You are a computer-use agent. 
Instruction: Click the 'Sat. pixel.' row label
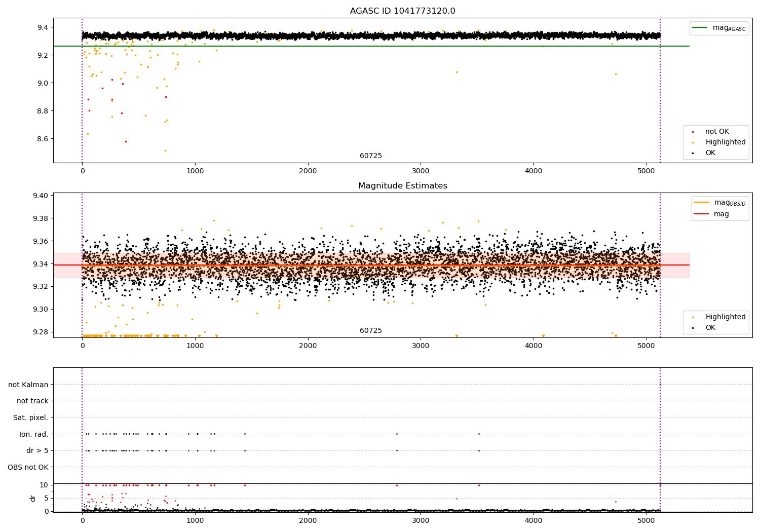click(31, 418)
